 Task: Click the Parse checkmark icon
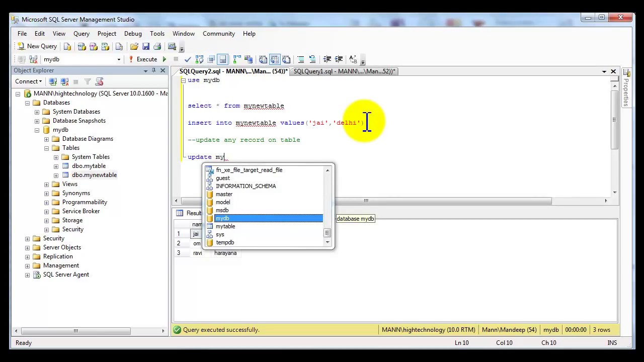point(188,59)
